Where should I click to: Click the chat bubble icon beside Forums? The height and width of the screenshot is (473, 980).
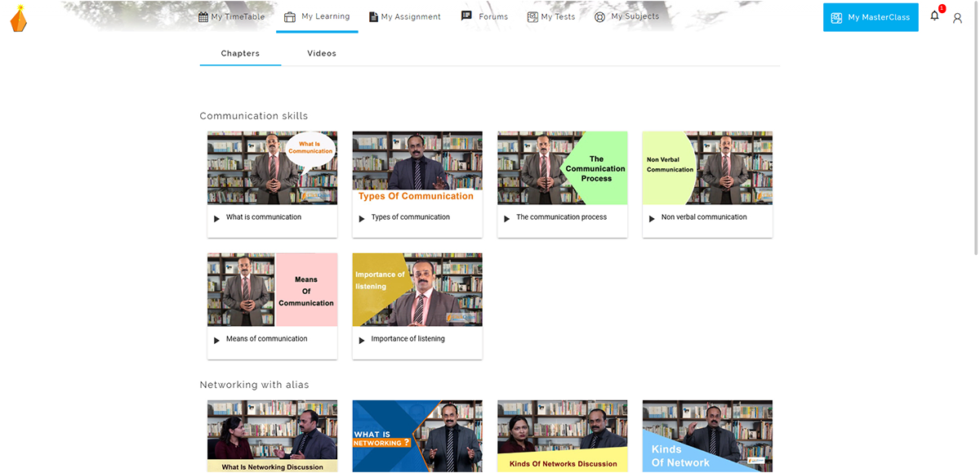[466, 16]
